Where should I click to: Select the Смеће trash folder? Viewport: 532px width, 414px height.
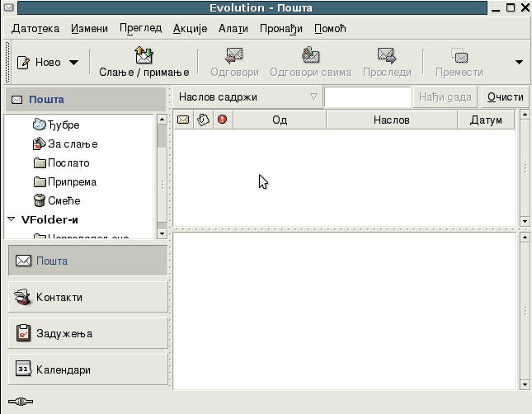pos(64,201)
